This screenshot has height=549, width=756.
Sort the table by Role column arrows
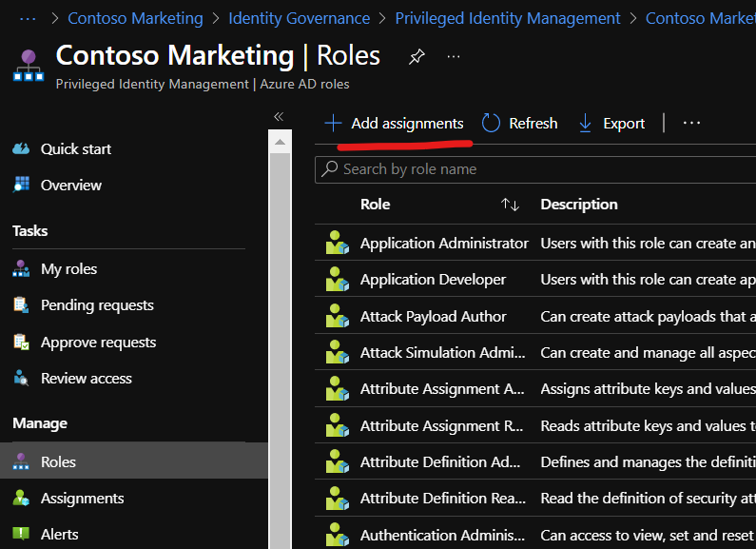(511, 205)
